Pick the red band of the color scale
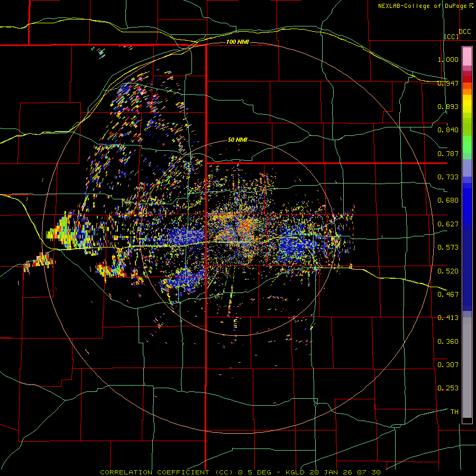This screenshot has height=476, width=476. (x=467, y=79)
